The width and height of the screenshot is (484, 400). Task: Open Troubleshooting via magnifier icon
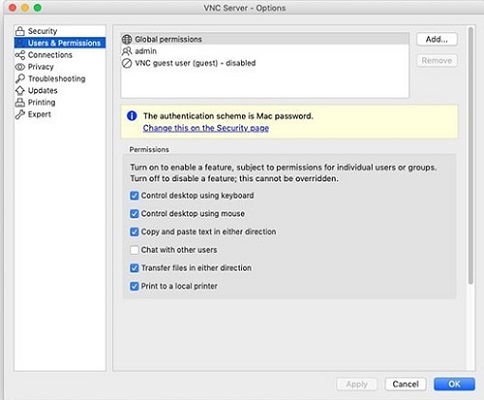tap(20, 79)
